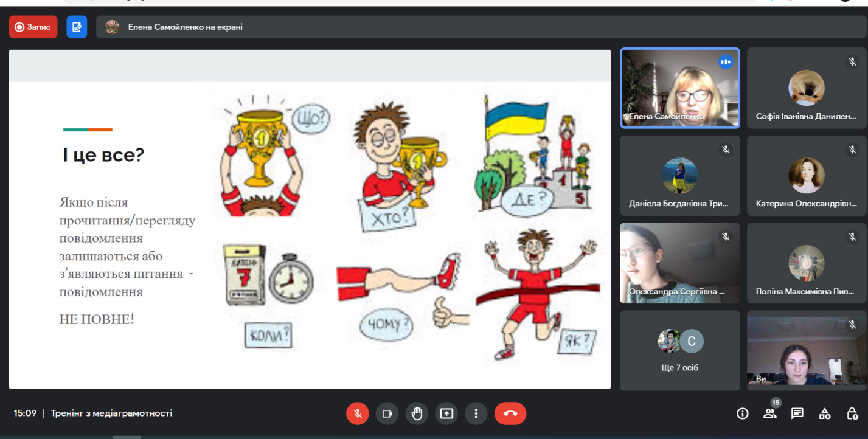The width and height of the screenshot is (868, 439).
Task: End the call with the red hang-up button
Action: pos(510,413)
